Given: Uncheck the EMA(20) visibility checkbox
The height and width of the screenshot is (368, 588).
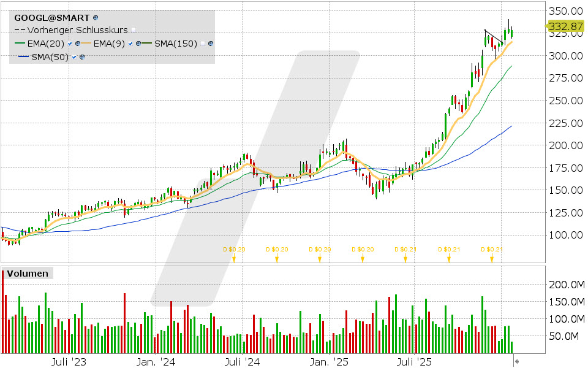Looking at the screenshot, I should pyautogui.click(x=70, y=44).
